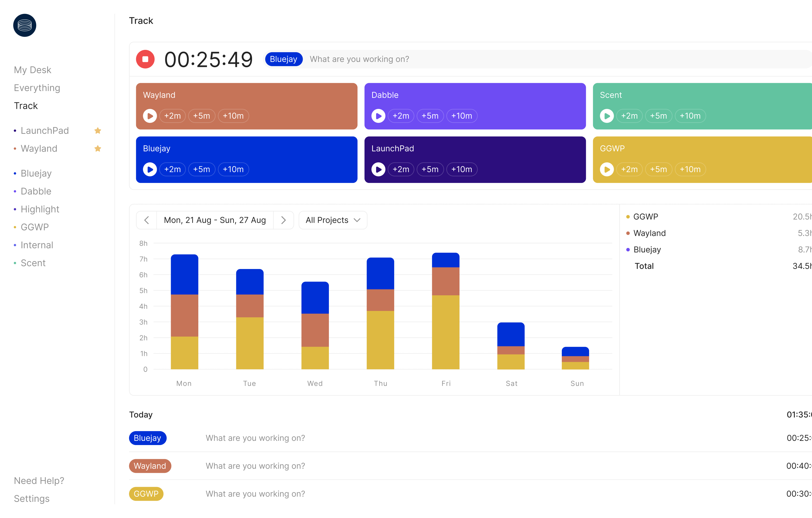Stop the running timer
Viewport: 812px width, 518px height.
pos(145,59)
